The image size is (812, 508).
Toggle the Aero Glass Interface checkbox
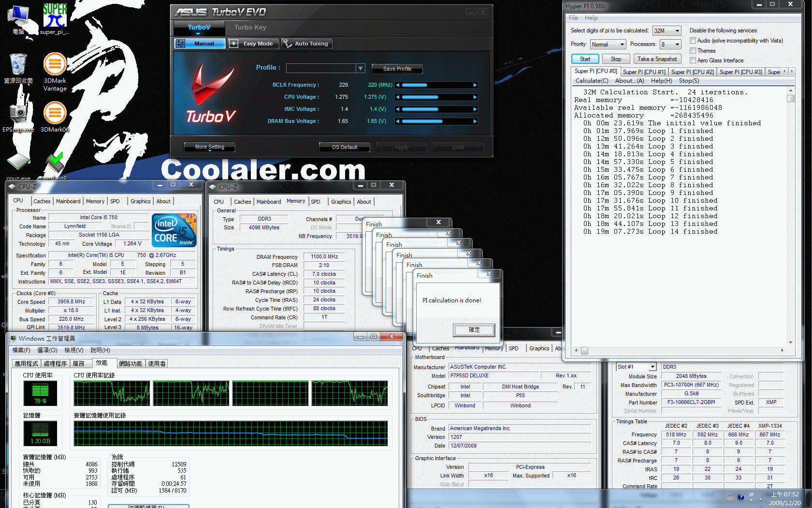pos(693,60)
